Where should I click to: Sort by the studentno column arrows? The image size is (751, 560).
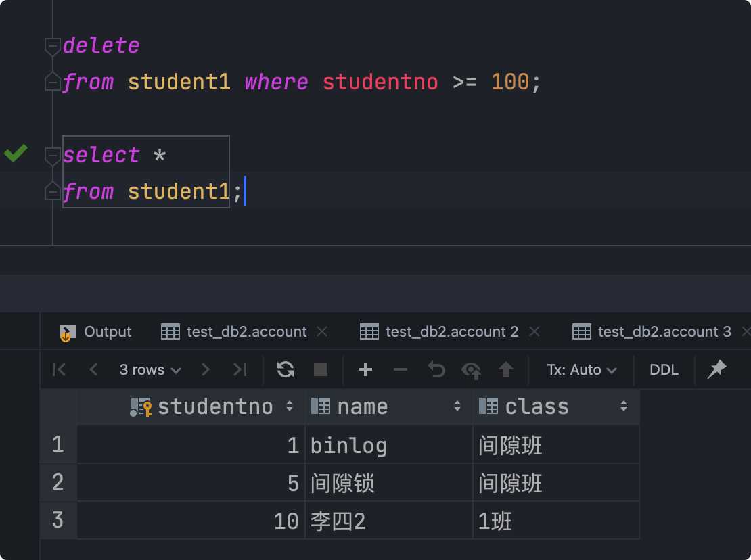click(x=290, y=406)
